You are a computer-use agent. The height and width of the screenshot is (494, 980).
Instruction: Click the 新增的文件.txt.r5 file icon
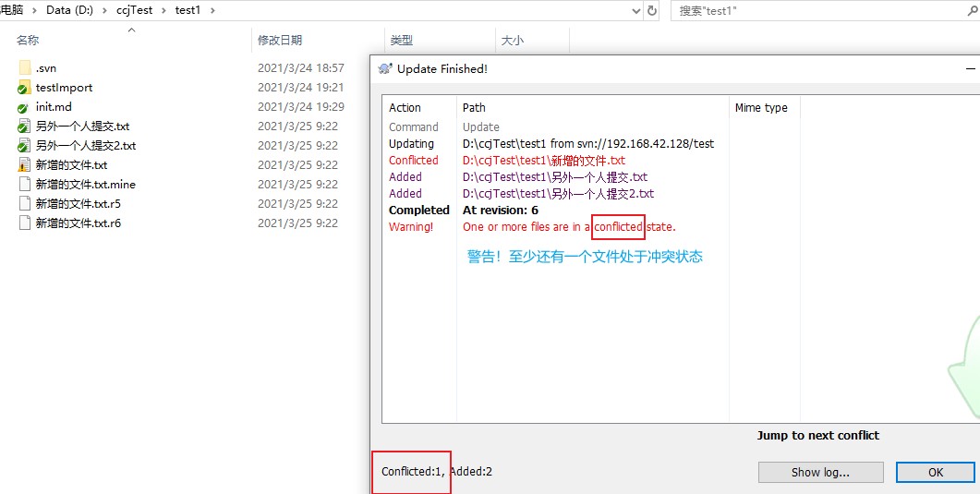point(24,204)
